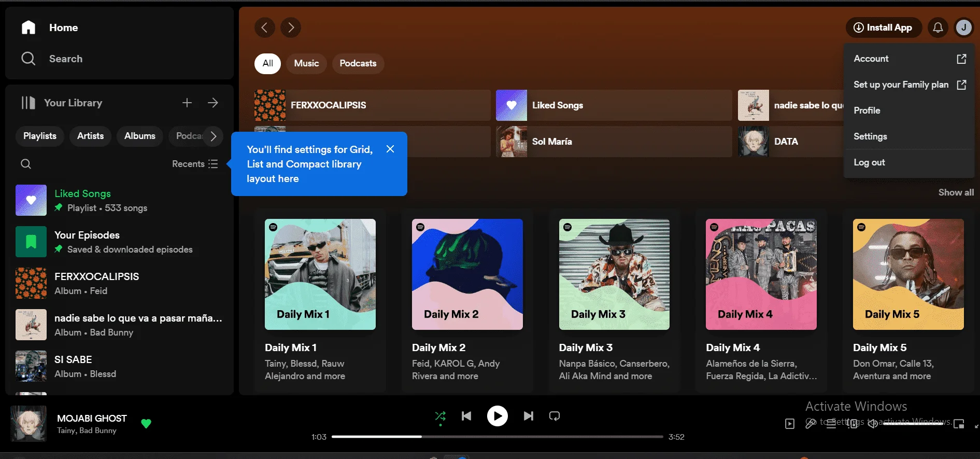Open the FERXXOCALIPSIS shortcut tile

[x=372, y=105]
